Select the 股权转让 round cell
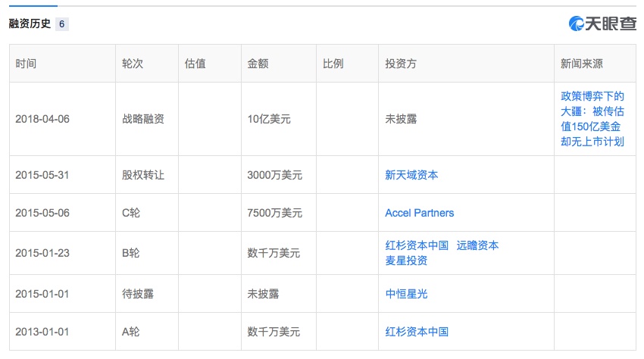644x359 pixels. [x=143, y=175]
